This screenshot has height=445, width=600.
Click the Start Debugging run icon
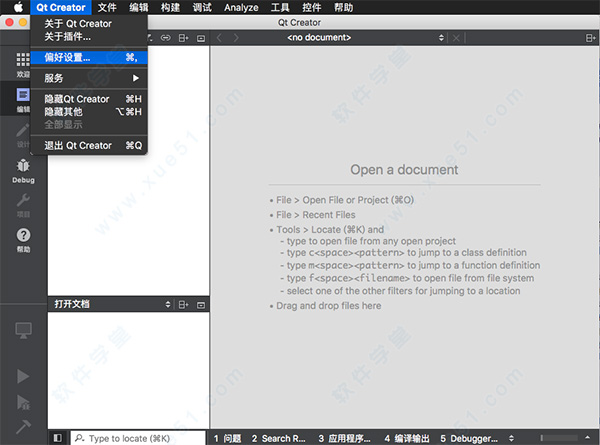pyautogui.click(x=23, y=402)
